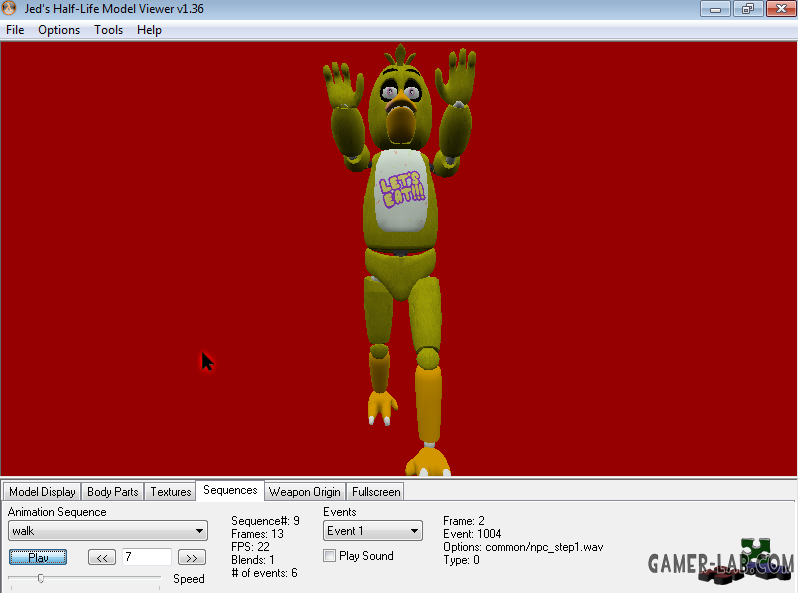This screenshot has height=593, width=798.
Task: Open the Animation Sequence walk dropdown
Action: [x=108, y=531]
